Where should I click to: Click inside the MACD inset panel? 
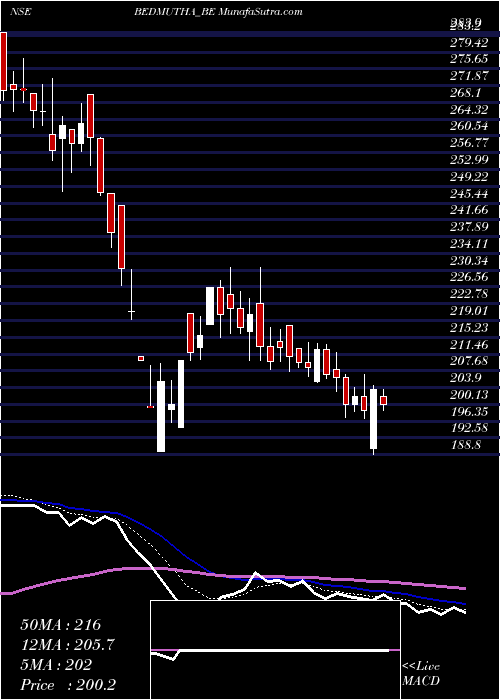point(275,650)
